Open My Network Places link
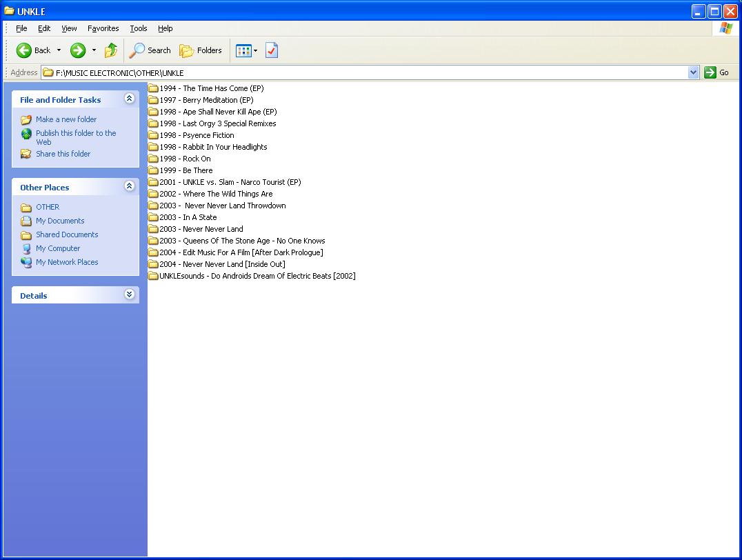 (x=67, y=262)
